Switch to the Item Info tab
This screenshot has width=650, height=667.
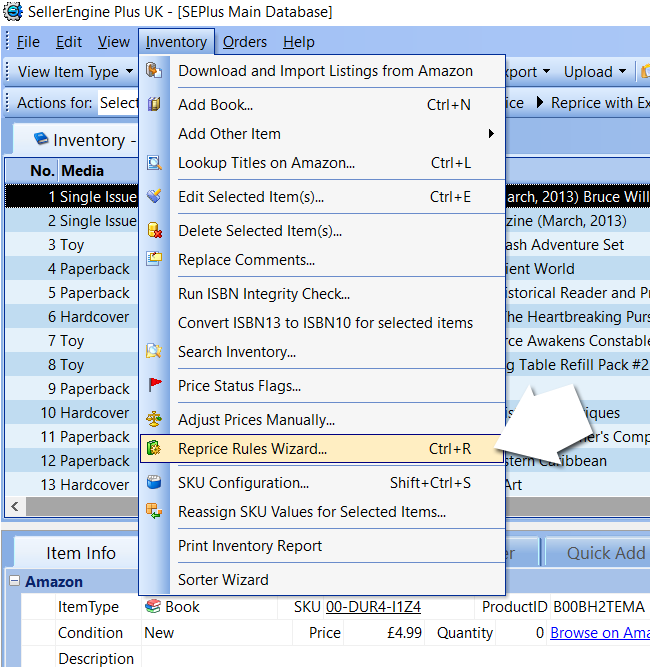tap(81, 553)
